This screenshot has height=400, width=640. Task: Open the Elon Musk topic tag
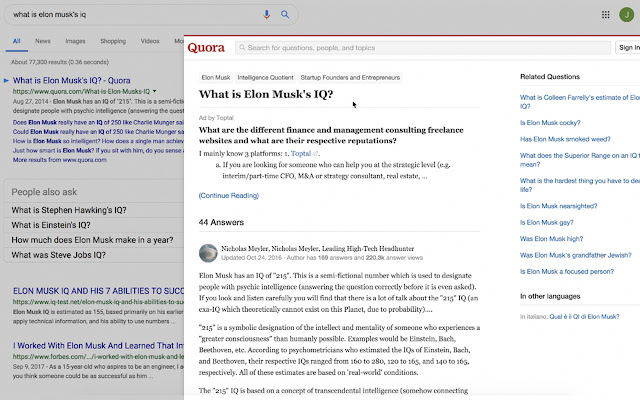point(216,78)
